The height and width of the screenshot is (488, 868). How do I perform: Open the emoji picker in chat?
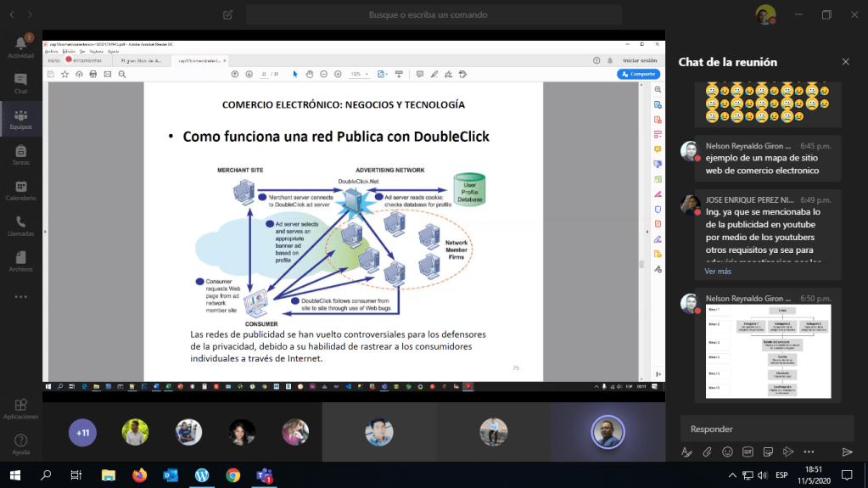(x=727, y=452)
